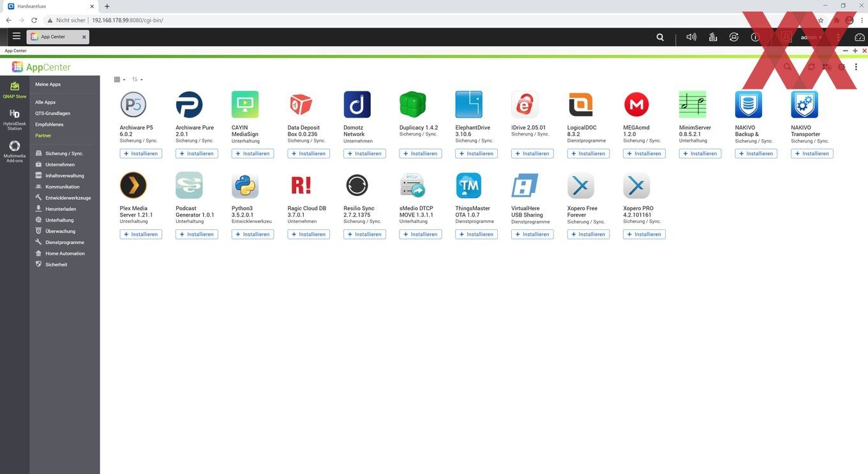868x474 pixels.
Task: Open the NAKIVO Backup app icon
Action: (x=749, y=105)
